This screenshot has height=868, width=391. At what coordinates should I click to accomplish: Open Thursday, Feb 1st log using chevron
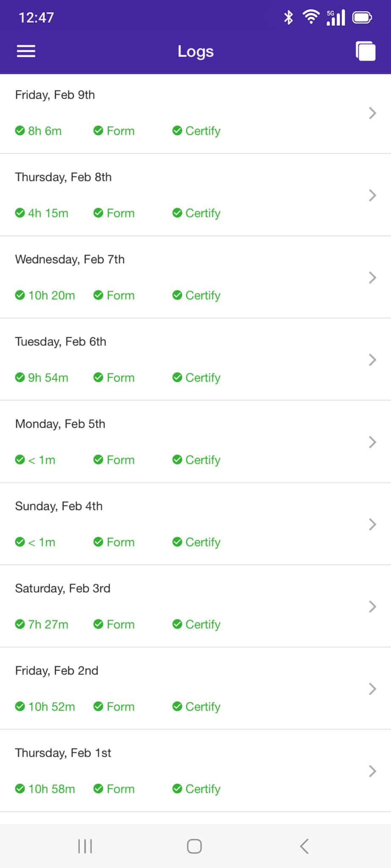(372, 771)
